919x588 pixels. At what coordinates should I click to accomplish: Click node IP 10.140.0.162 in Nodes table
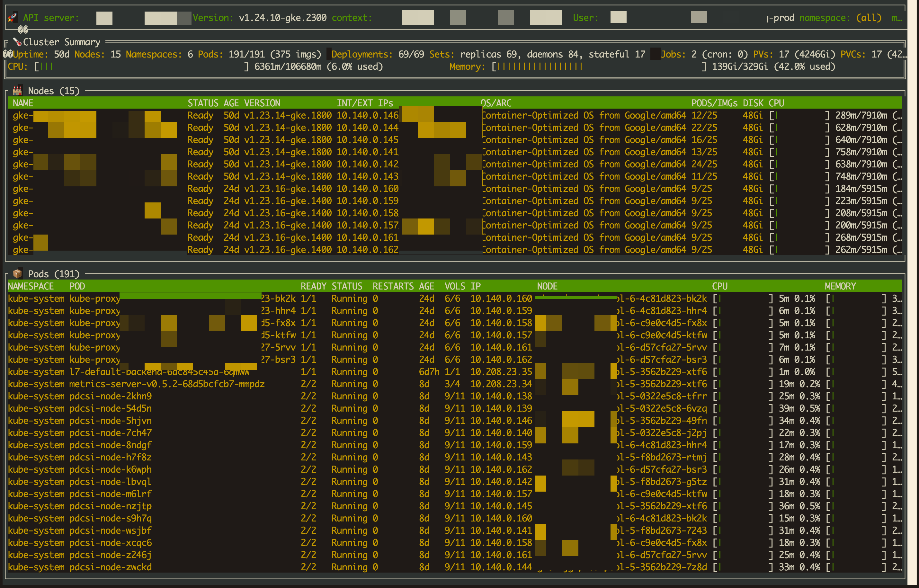click(x=367, y=250)
